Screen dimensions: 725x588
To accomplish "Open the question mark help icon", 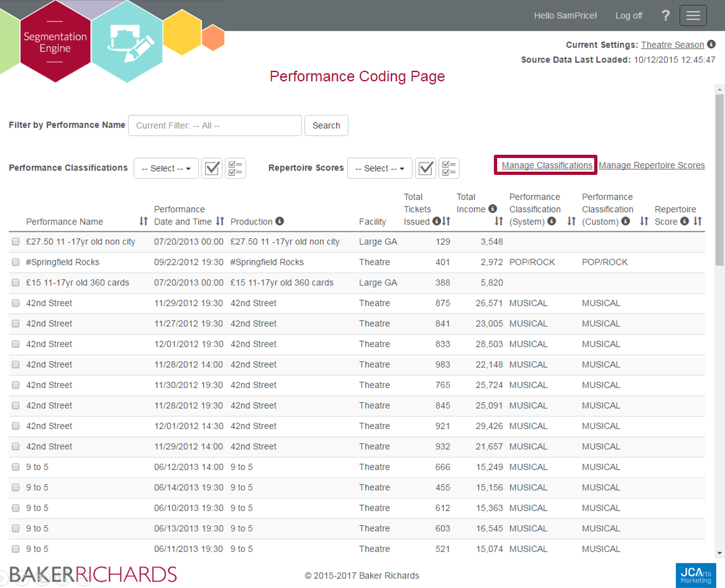I will (666, 15).
